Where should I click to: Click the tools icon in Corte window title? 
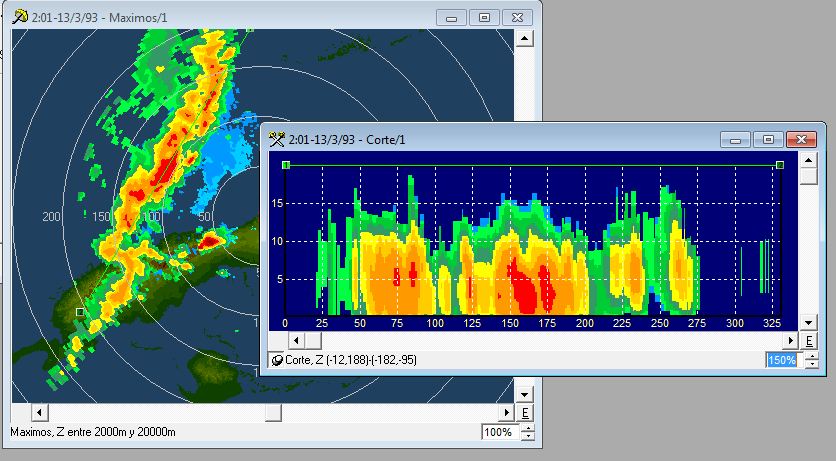277,140
